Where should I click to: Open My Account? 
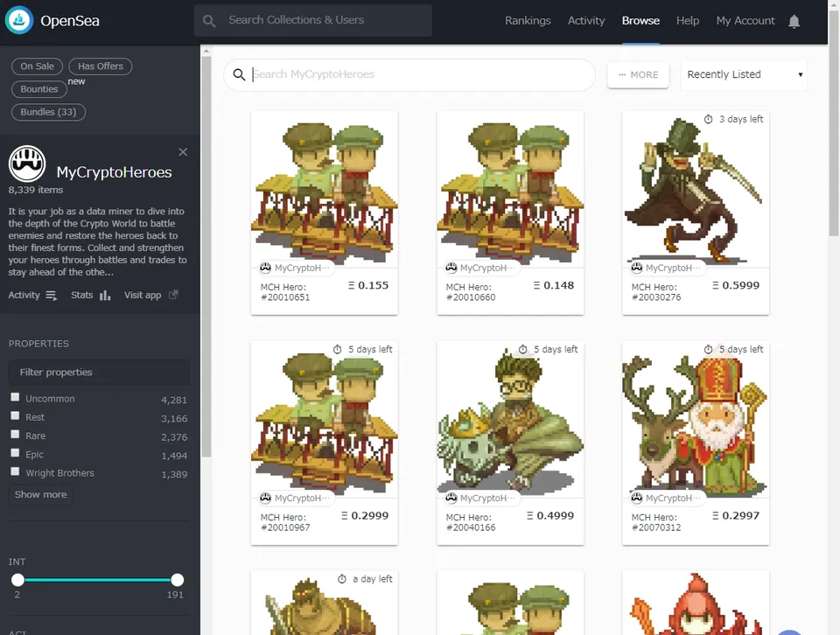745,21
